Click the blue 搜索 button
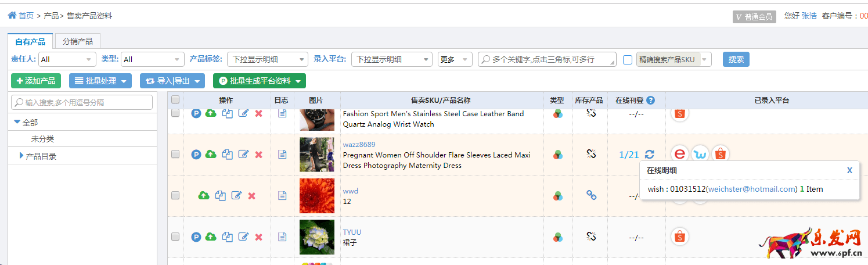The height and width of the screenshot is (265, 868). (736, 59)
